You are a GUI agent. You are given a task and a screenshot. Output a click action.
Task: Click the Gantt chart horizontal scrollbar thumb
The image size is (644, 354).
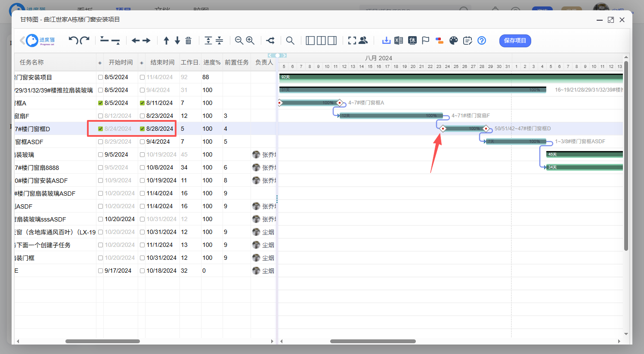(x=373, y=342)
